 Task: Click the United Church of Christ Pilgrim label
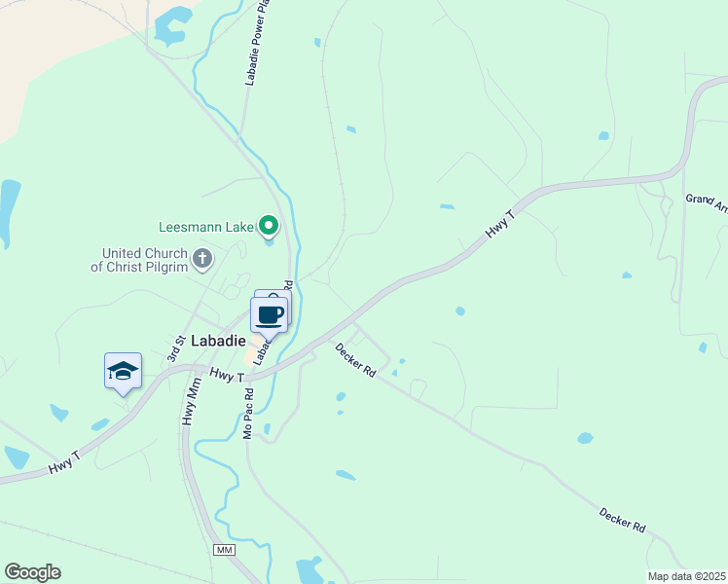point(139,260)
